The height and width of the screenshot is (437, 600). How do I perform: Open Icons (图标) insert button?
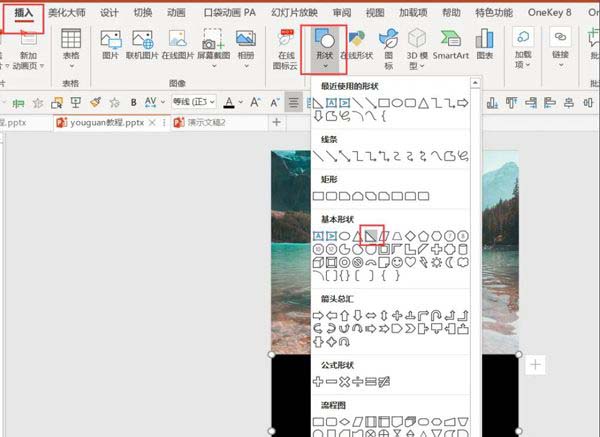tap(389, 49)
